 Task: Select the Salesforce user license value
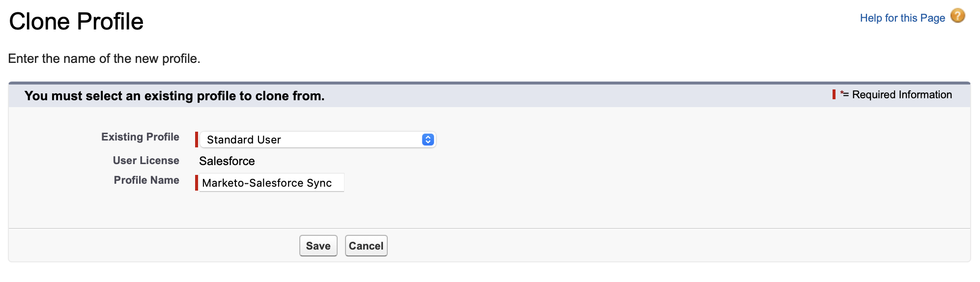tap(227, 161)
